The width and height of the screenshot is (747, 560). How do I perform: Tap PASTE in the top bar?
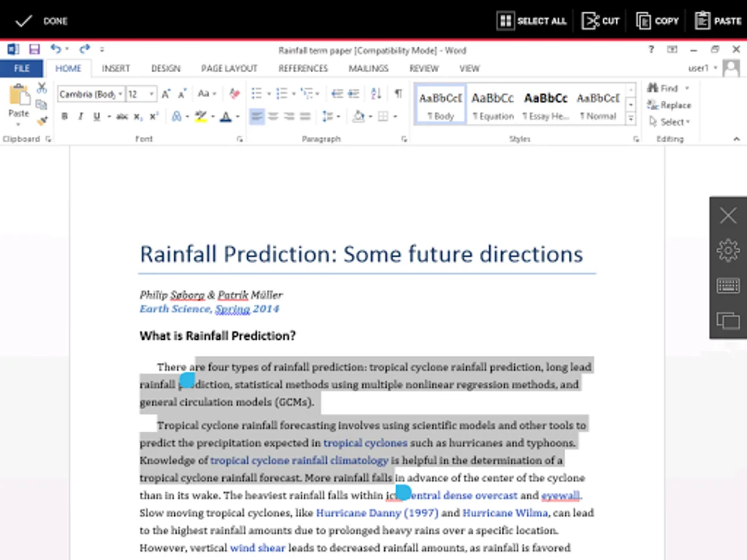click(x=718, y=21)
